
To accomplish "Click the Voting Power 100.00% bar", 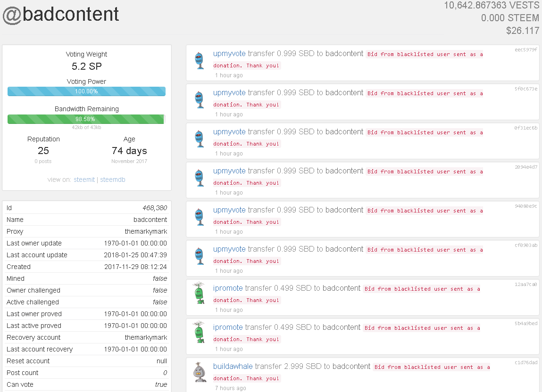I will pos(86,91).
